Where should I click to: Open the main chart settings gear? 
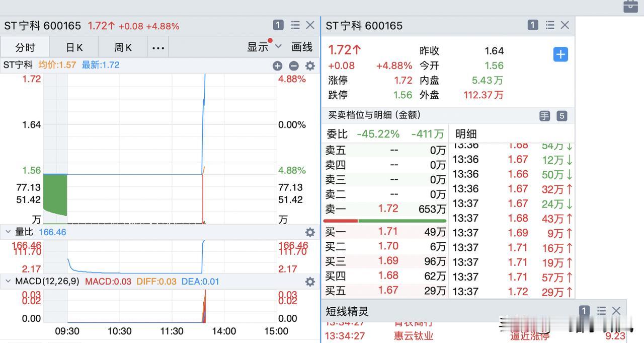tap(309, 65)
